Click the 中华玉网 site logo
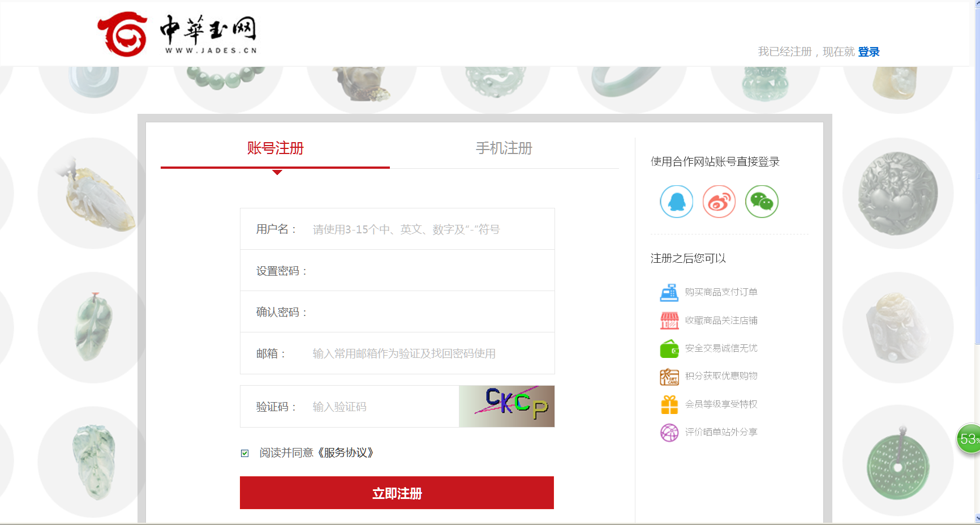 (x=177, y=33)
